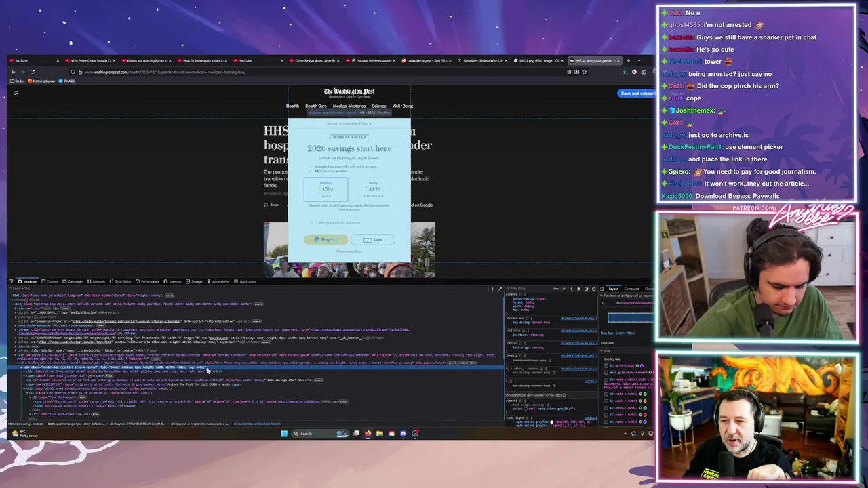Open the Washington Post sections menu icon

coord(16,93)
